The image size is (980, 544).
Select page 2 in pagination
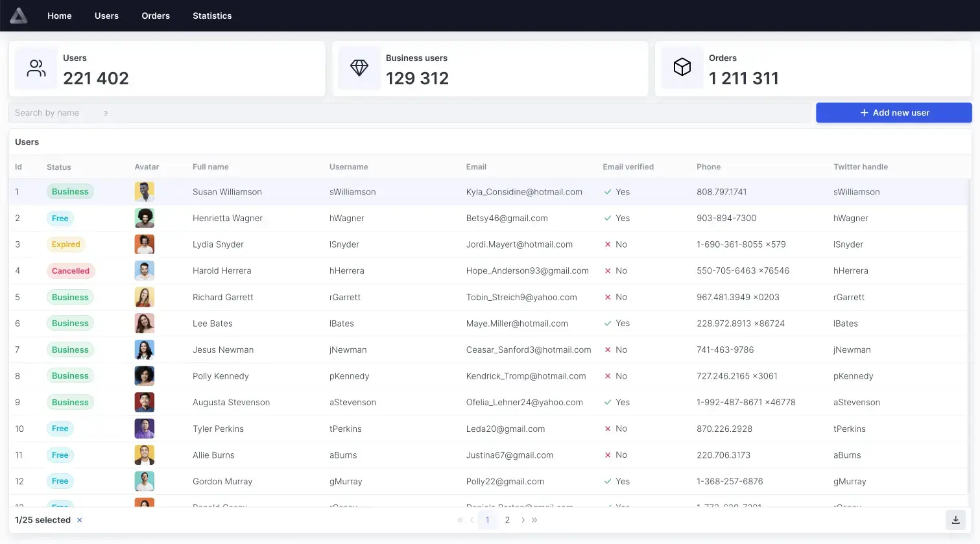pos(507,520)
